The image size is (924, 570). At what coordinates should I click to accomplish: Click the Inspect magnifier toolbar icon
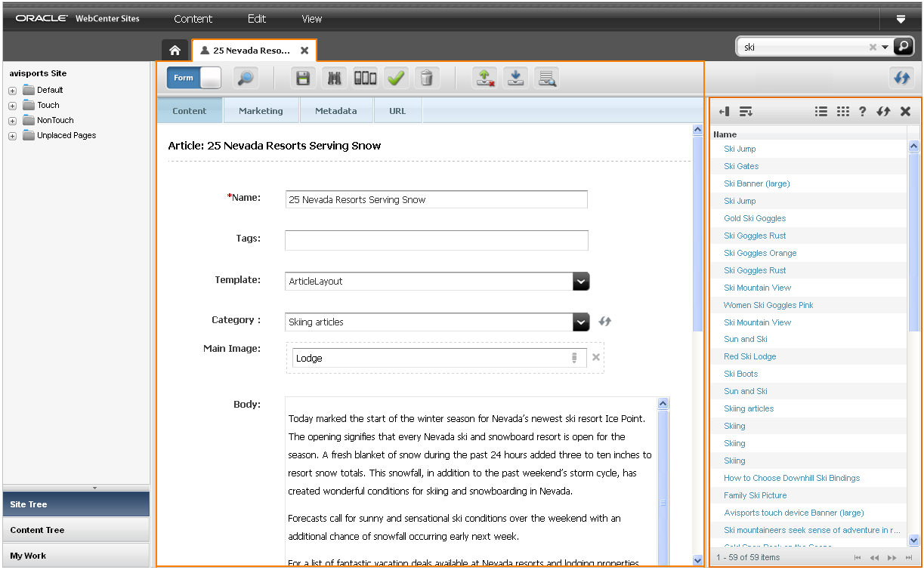tap(244, 78)
